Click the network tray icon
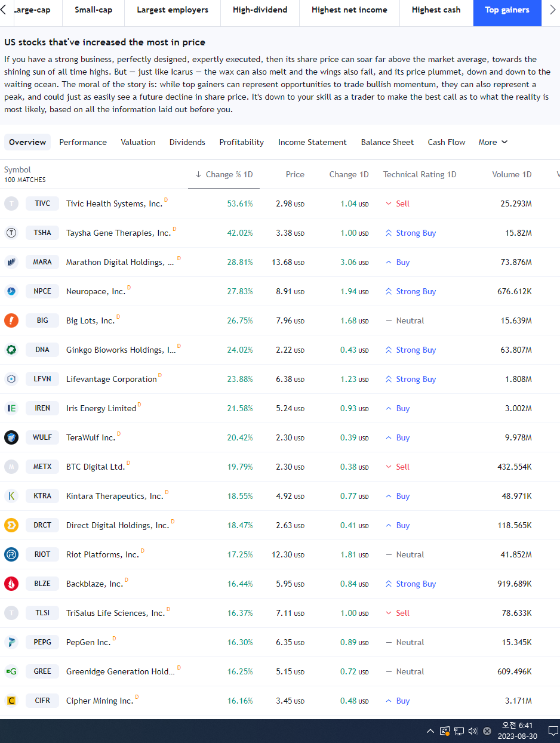Screen dimensions: 560x743 pyautogui.click(x=459, y=731)
